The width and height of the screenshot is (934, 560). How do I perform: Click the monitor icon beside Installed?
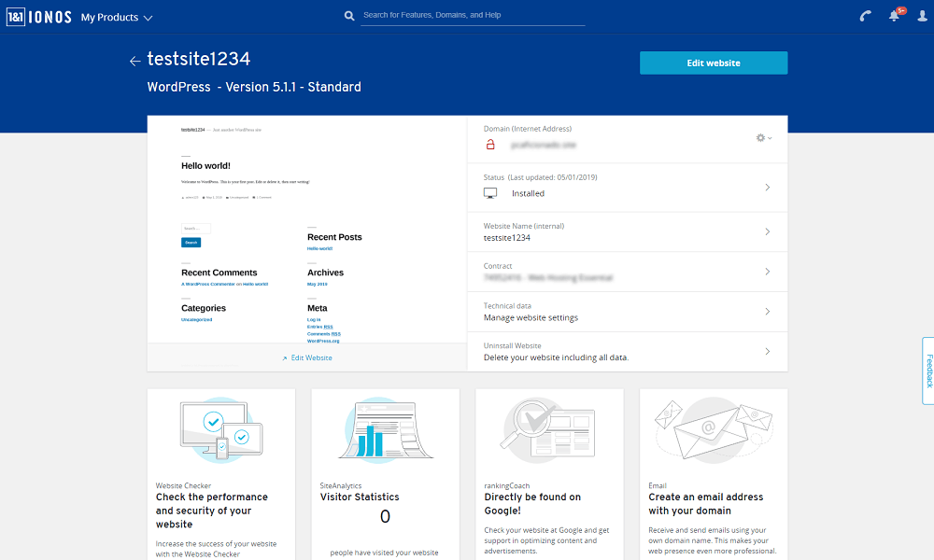tap(490, 193)
